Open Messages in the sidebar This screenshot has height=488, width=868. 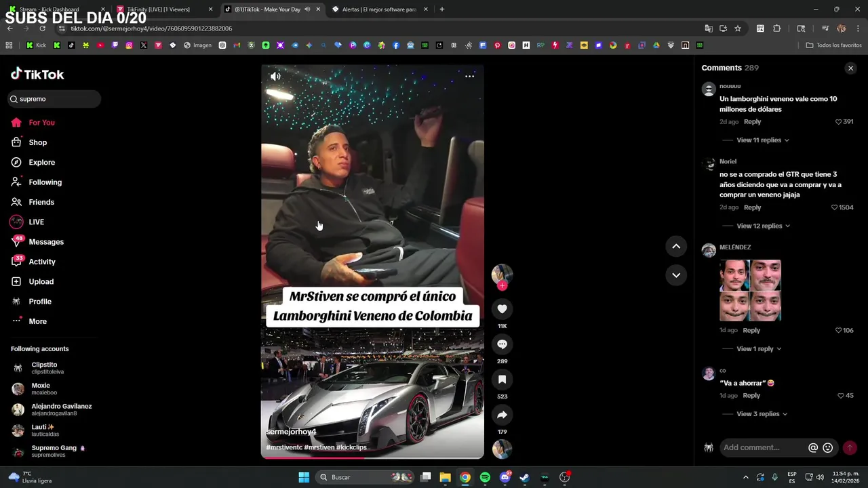[x=37, y=242]
